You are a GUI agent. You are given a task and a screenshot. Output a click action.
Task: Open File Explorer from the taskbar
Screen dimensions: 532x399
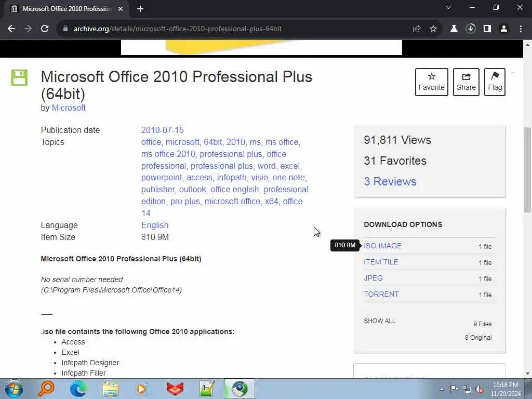(111, 389)
